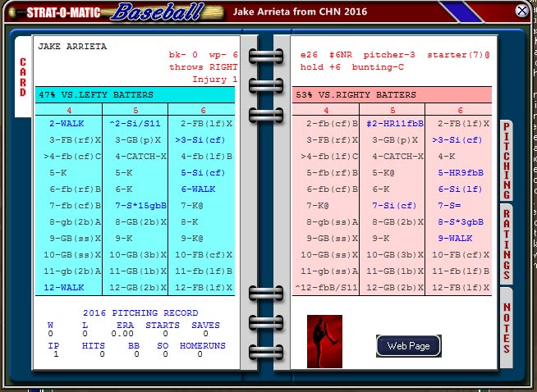The height and width of the screenshot is (392, 537).
Task: Click '7-S=' in righty column 6
Action: pyautogui.click(x=449, y=206)
